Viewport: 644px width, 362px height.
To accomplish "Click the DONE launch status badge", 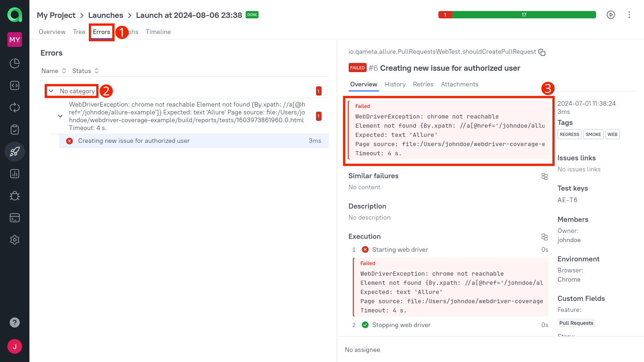I will click(x=252, y=15).
